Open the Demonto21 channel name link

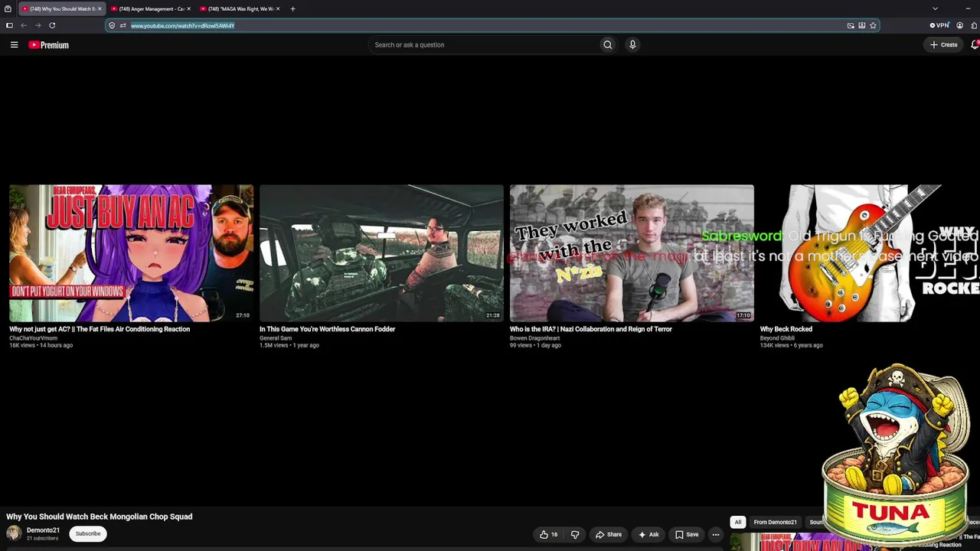tap(43, 530)
